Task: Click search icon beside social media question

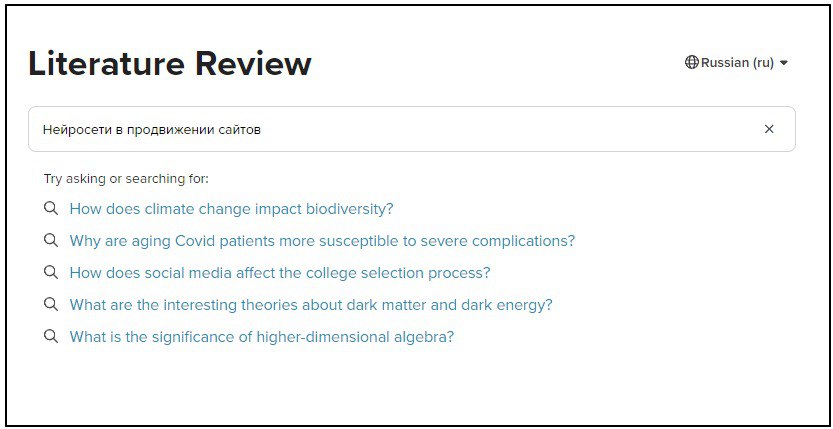Action: (x=51, y=273)
